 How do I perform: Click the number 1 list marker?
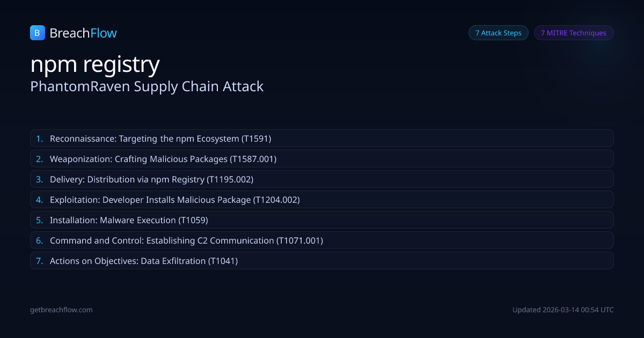(x=39, y=138)
